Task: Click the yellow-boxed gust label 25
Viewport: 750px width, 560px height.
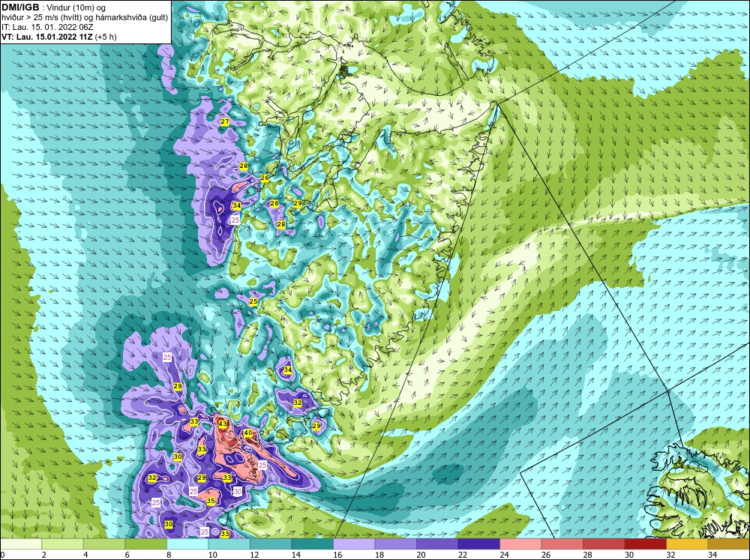Action: (253, 301)
